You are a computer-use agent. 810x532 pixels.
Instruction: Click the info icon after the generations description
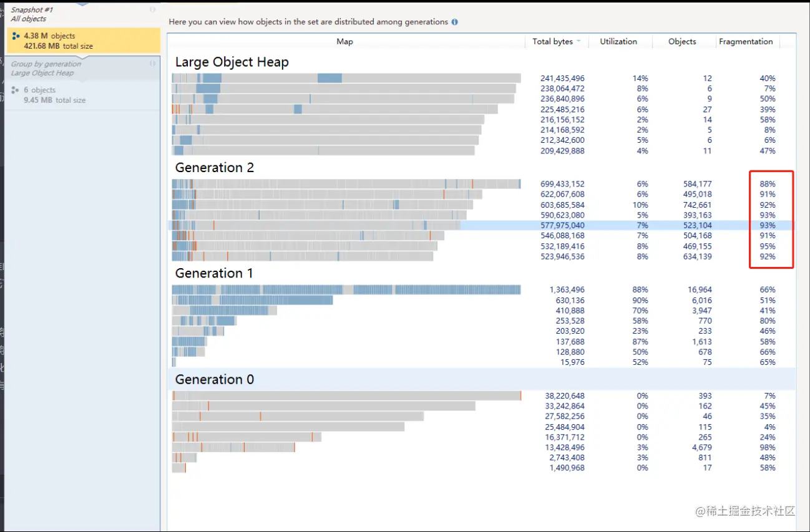454,22
